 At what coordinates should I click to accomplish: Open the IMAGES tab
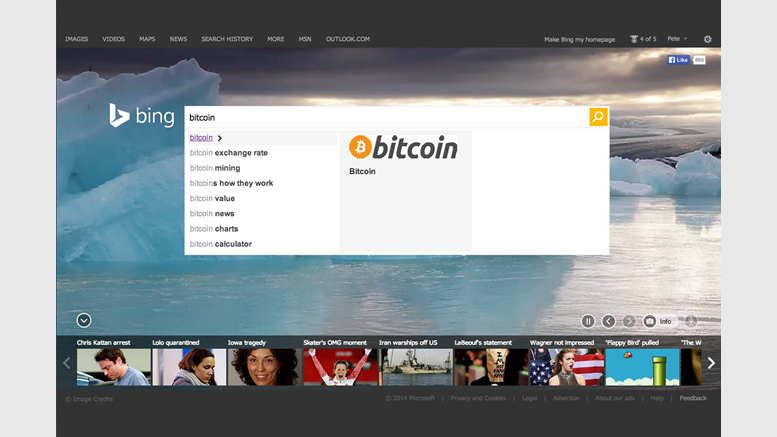pyautogui.click(x=76, y=39)
